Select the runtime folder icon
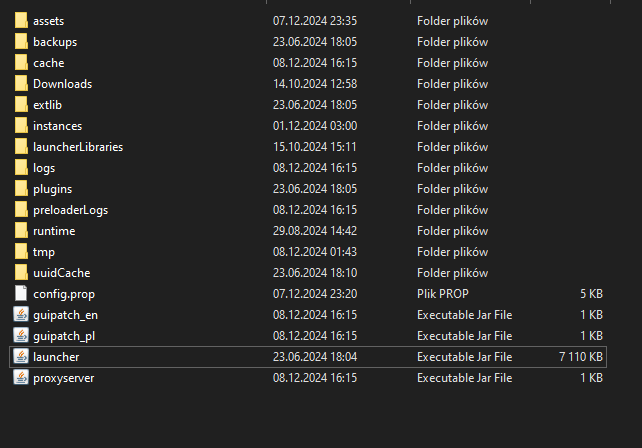The height and width of the screenshot is (448, 642). [x=22, y=231]
